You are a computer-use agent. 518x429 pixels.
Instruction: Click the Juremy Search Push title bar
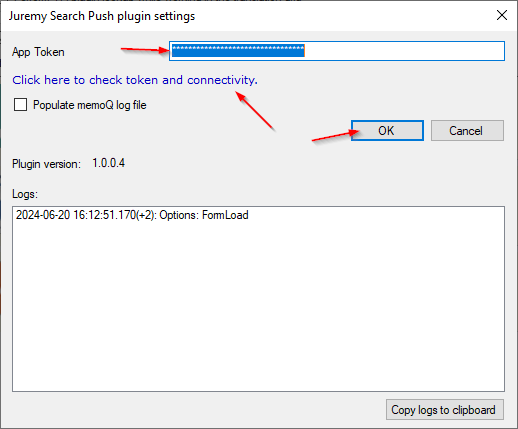coord(102,16)
